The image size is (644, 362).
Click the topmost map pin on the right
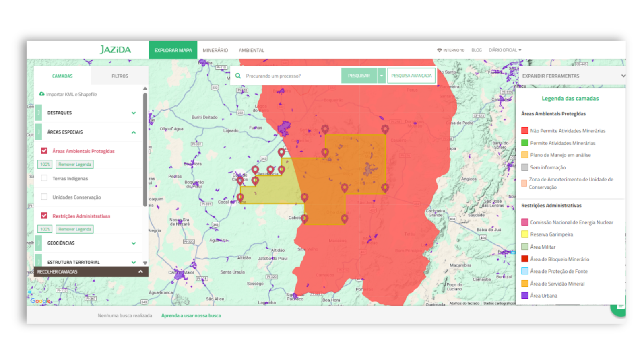[385, 129]
